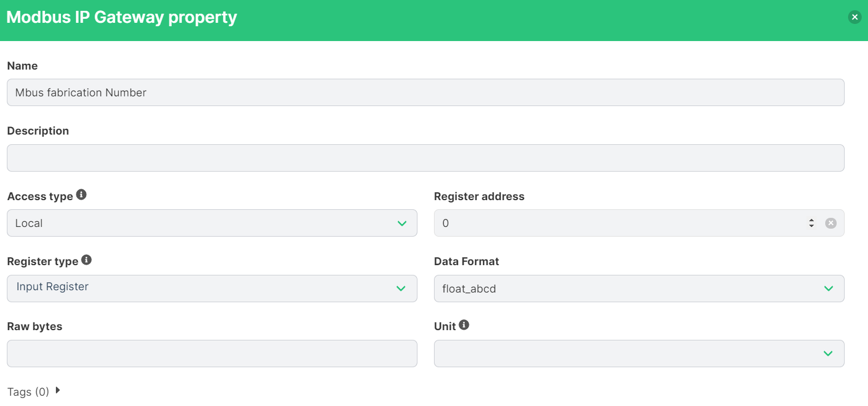Click the Unit label text
Viewport: 868px width, 406px height.
coord(445,326)
